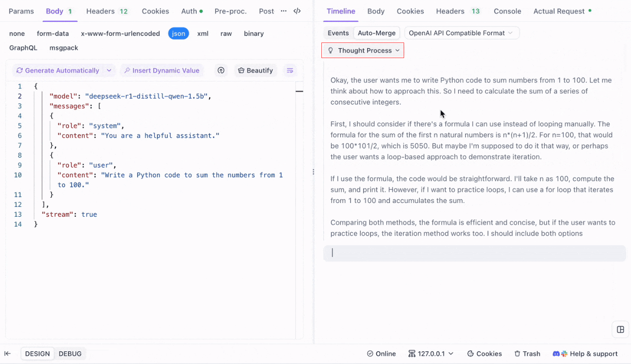Open the Actual Request tab
This screenshot has height=364, width=631.
pos(562,11)
